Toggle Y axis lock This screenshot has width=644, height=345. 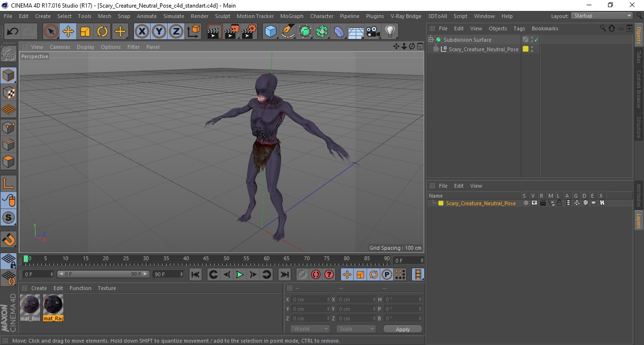click(159, 32)
